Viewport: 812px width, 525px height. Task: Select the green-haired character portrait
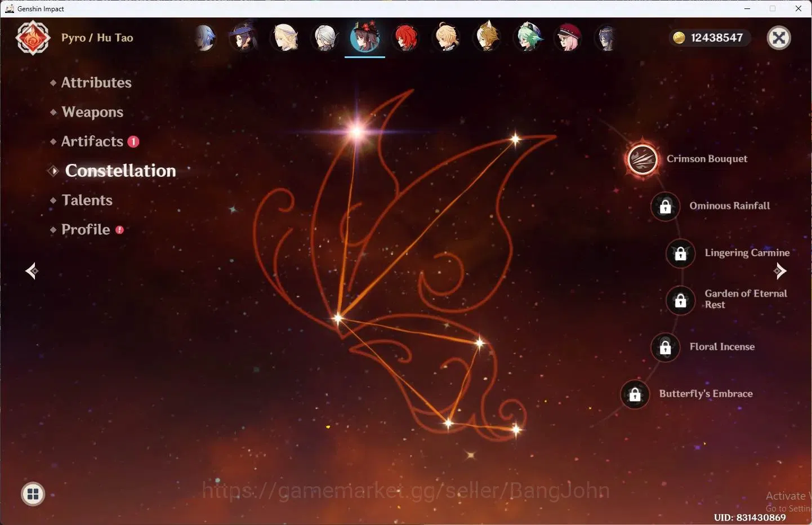tap(528, 38)
